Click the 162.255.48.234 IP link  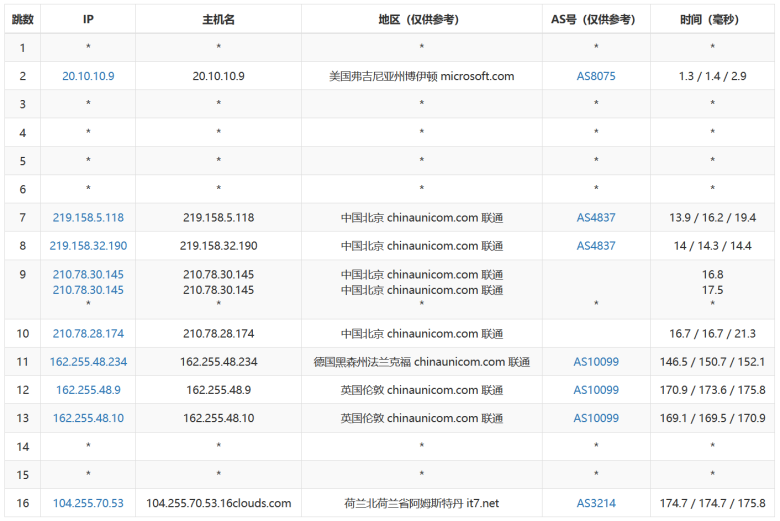88,362
